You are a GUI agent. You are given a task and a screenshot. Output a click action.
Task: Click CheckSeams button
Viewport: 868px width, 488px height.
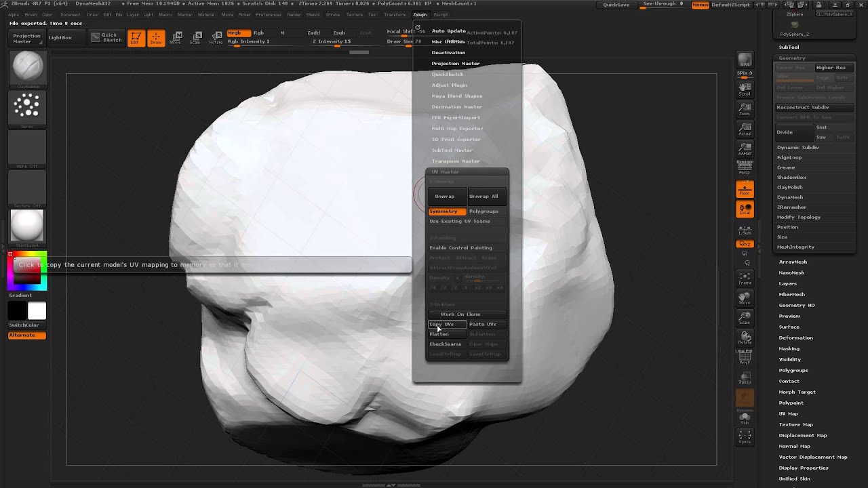(x=446, y=344)
